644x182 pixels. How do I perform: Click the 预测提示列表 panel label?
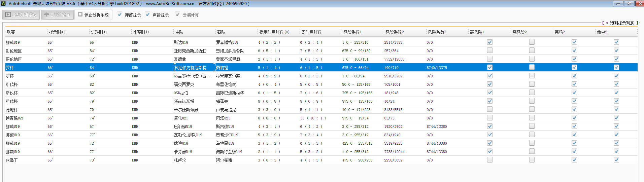point(622,23)
